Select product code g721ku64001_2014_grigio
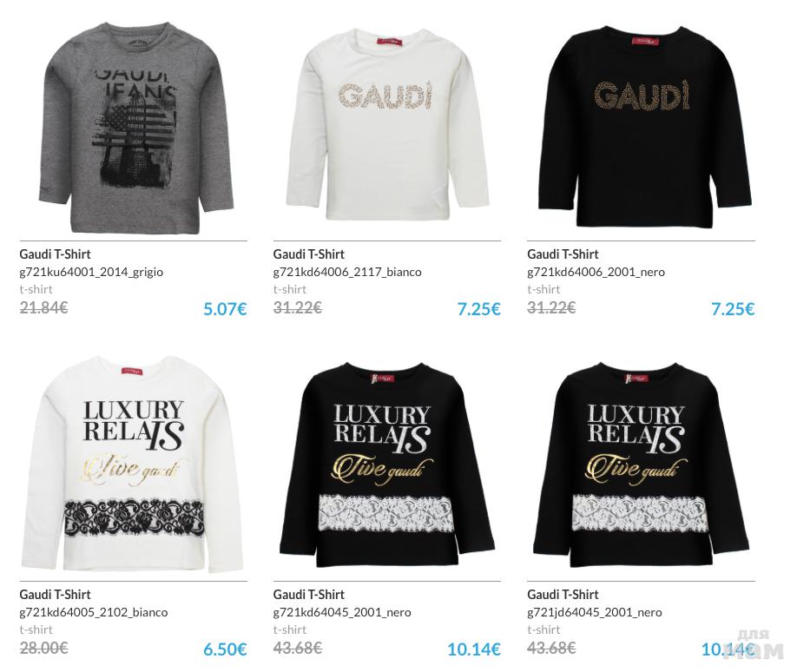The image size is (797, 672). [91, 273]
